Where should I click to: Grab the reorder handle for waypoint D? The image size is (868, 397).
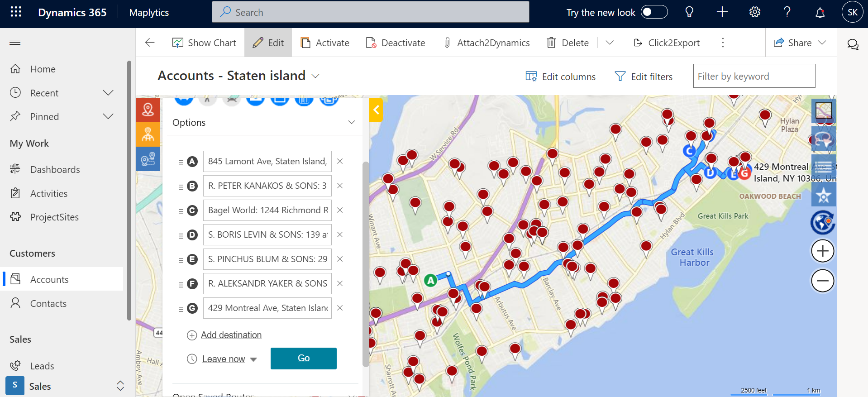(181, 235)
